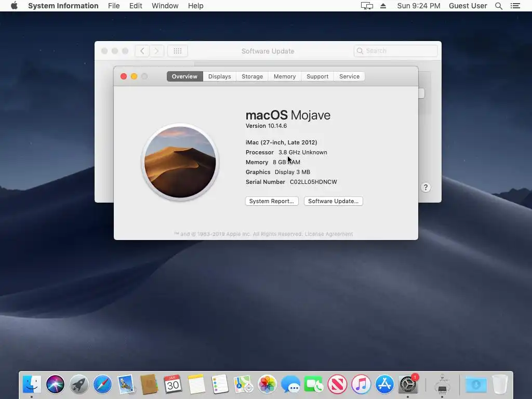Go back in Software Update window

click(x=142, y=51)
